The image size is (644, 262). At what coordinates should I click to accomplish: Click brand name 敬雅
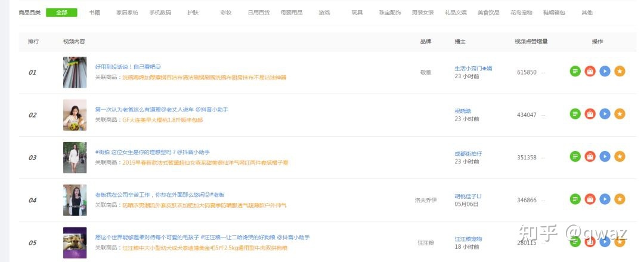pos(426,72)
